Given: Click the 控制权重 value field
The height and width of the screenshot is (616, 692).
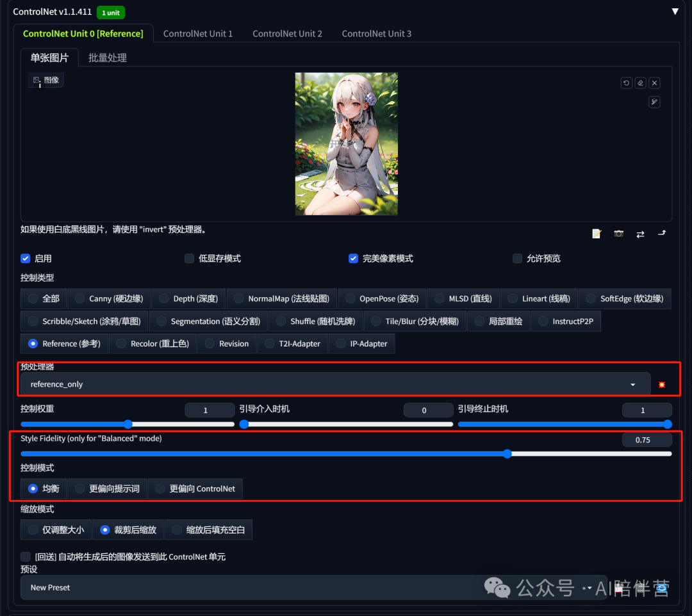Looking at the screenshot, I should pyautogui.click(x=210, y=410).
